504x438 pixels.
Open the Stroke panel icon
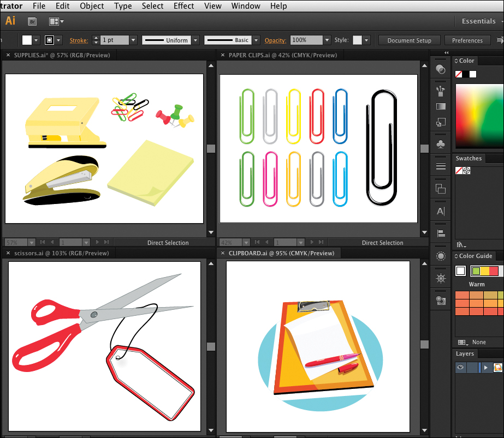[441, 166]
